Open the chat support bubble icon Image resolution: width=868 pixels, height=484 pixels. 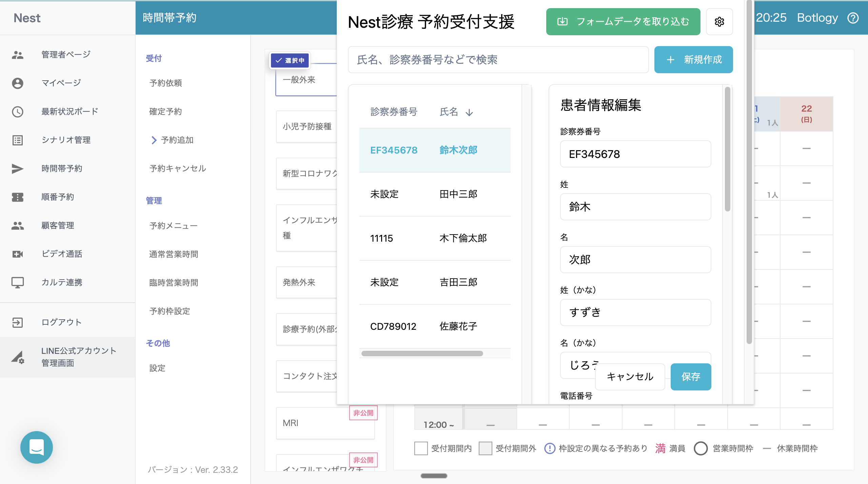(x=37, y=447)
